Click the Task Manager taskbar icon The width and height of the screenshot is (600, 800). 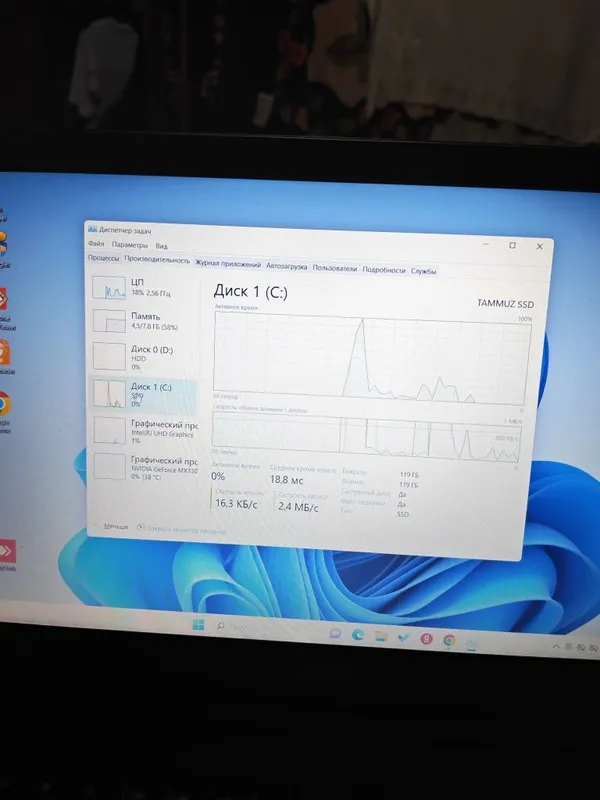point(471,642)
